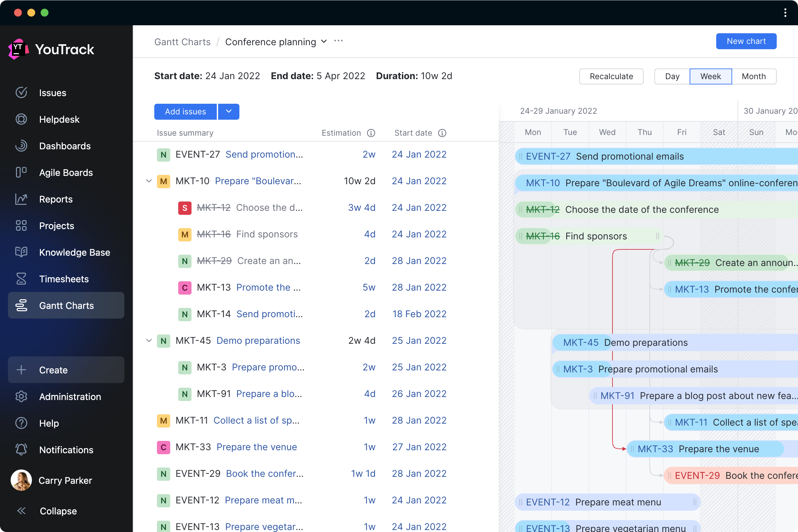798x532 pixels.
Task: Click the Start date info icon
Action: (x=442, y=133)
